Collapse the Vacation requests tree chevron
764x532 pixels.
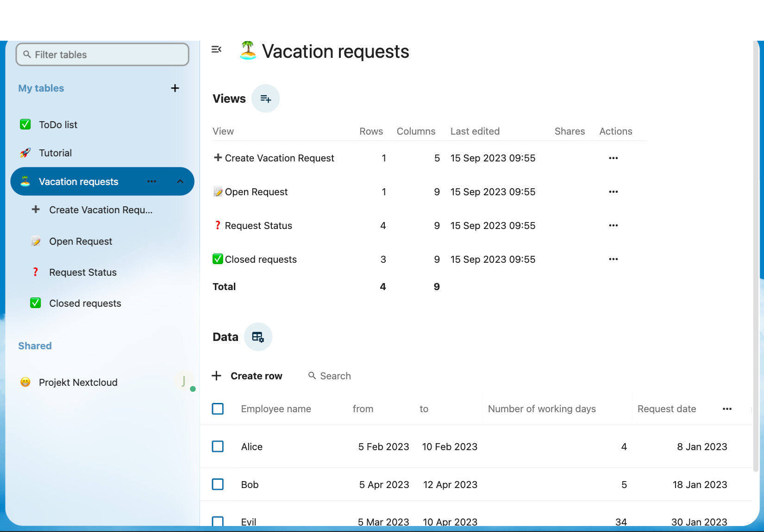[x=180, y=181]
